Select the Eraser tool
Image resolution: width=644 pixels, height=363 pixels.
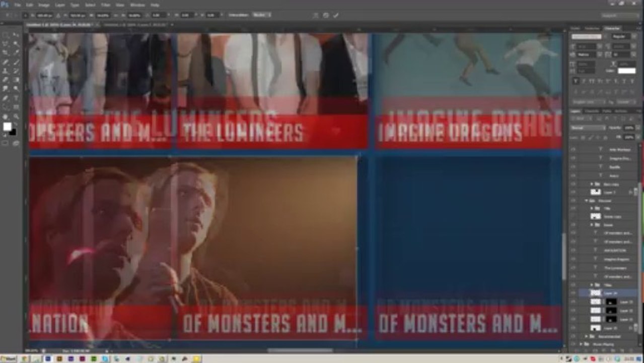coord(6,80)
